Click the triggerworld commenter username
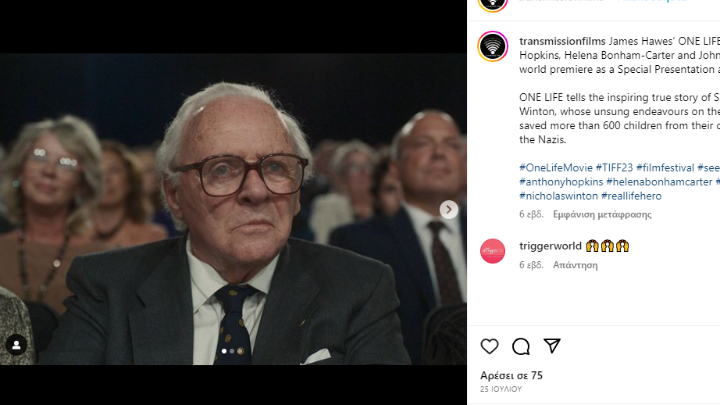Image resolution: width=720 pixels, height=405 pixels. pyautogui.click(x=549, y=246)
